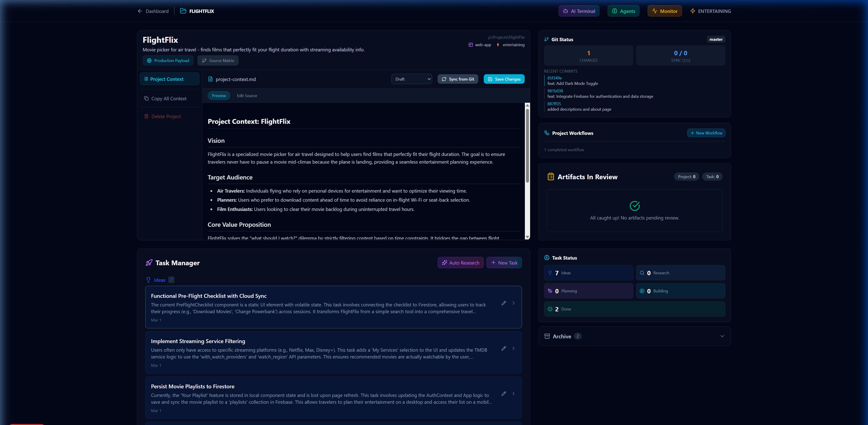Click Auto Research

[x=460, y=263]
